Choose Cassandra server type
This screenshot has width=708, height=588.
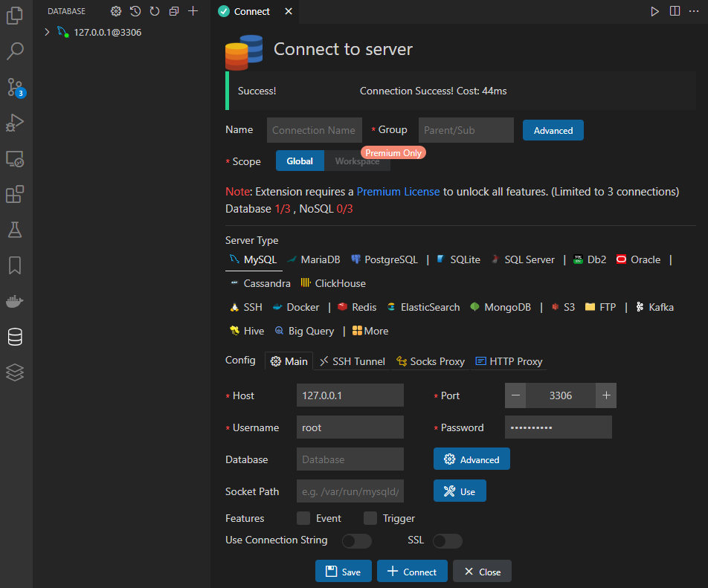pyautogui.click(x=260, y=283)
